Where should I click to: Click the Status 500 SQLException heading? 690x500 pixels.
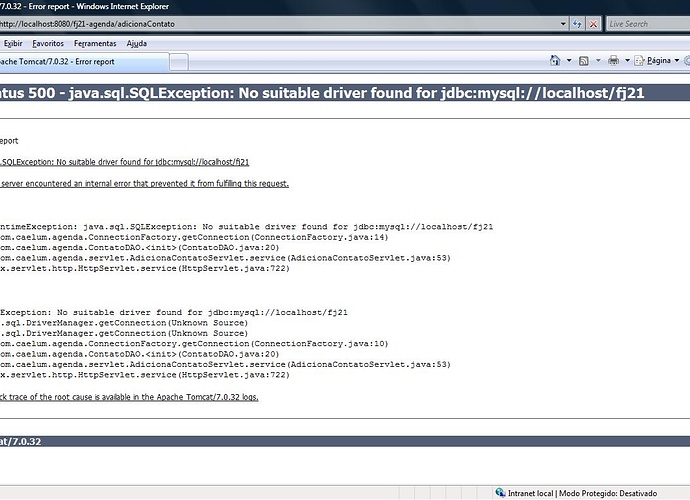click(x=322, y=93)
